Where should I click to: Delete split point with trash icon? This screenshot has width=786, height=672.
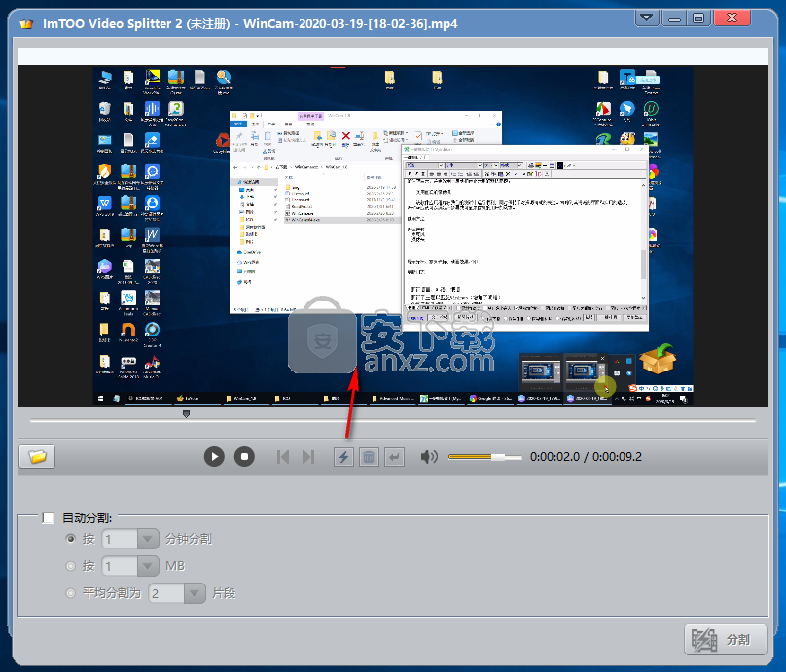pyautogui.click(x=369, y=456)
